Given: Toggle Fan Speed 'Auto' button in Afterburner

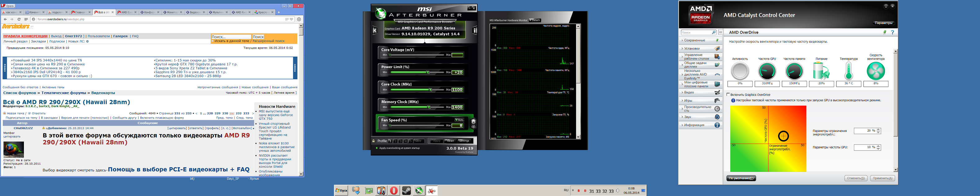Looking at the screenshot, I should 460,120.
